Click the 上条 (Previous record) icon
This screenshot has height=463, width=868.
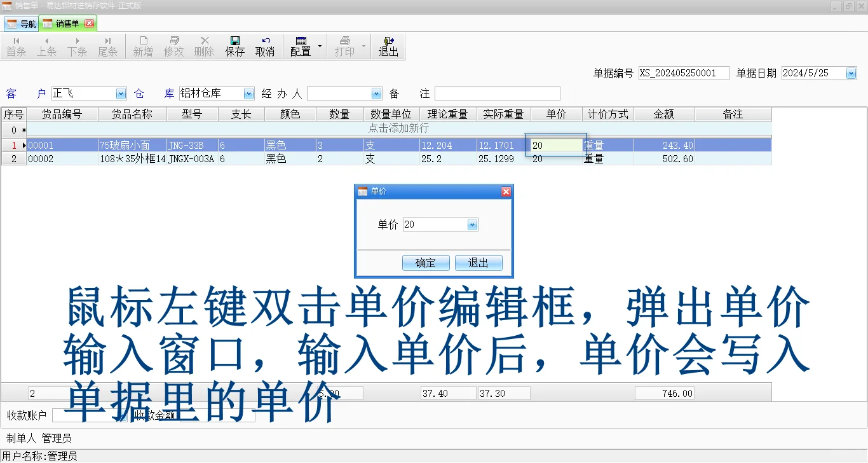46,46
